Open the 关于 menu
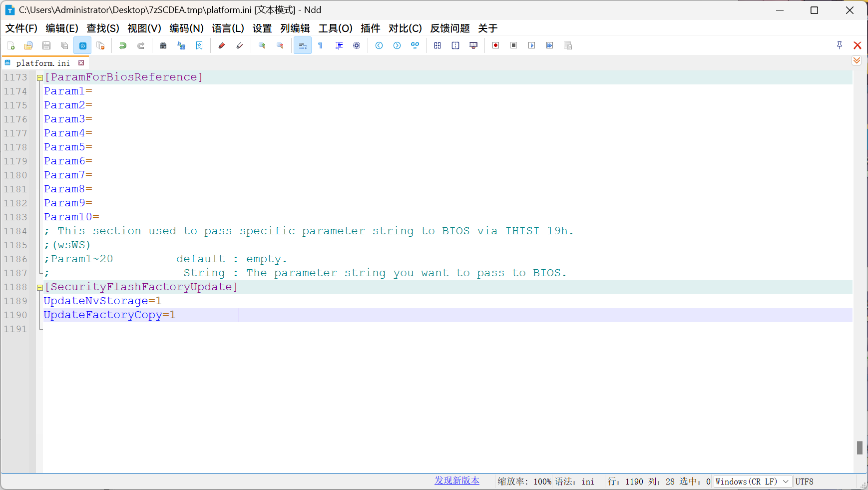This screenshot has width=868, height=490. tap(487, 28)
